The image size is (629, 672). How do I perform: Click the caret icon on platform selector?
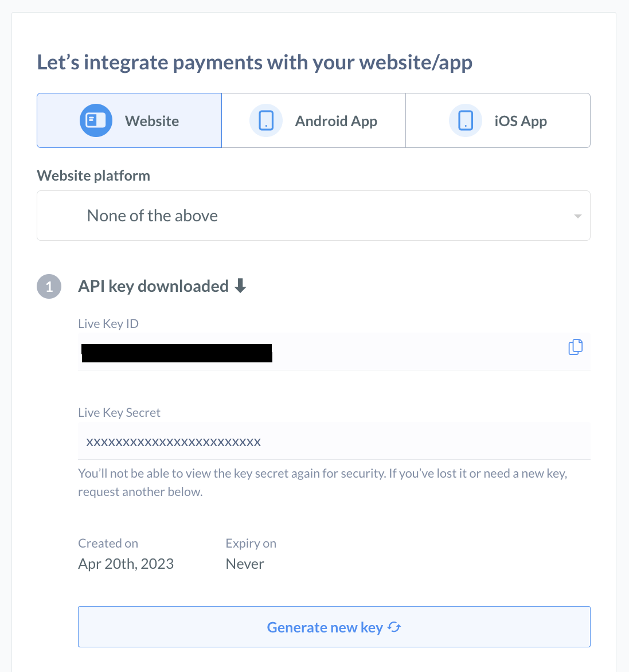(577, 217)
